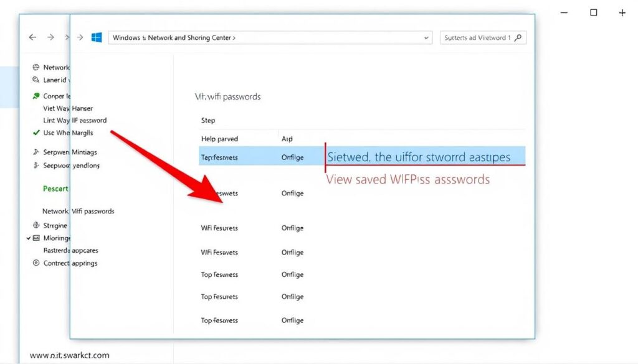Select the Contrect apprings radio button
This screenshot has width=638, height=364.
tap(36, 263)
